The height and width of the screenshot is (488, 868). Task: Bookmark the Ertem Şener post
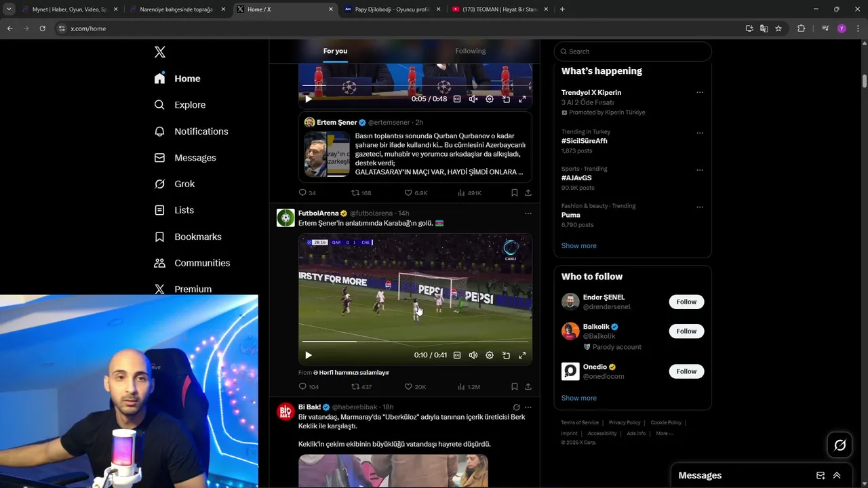point(515,192)
